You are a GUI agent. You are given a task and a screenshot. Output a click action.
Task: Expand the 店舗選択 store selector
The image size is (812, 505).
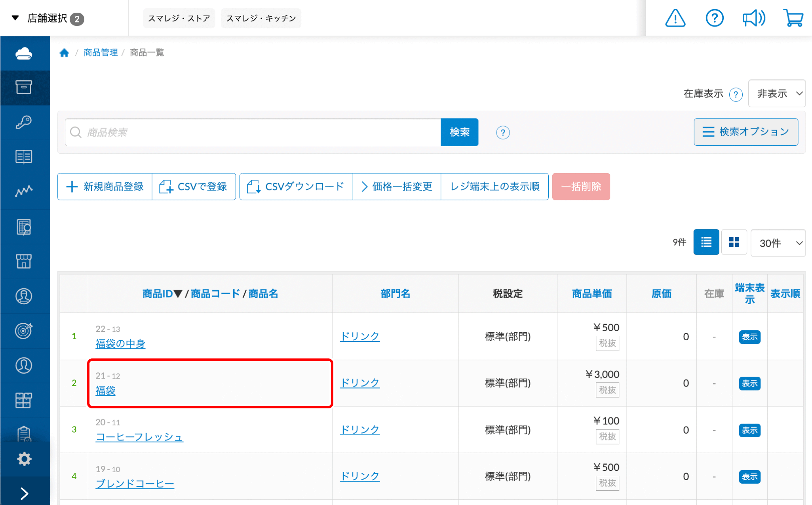click(48, 18)
